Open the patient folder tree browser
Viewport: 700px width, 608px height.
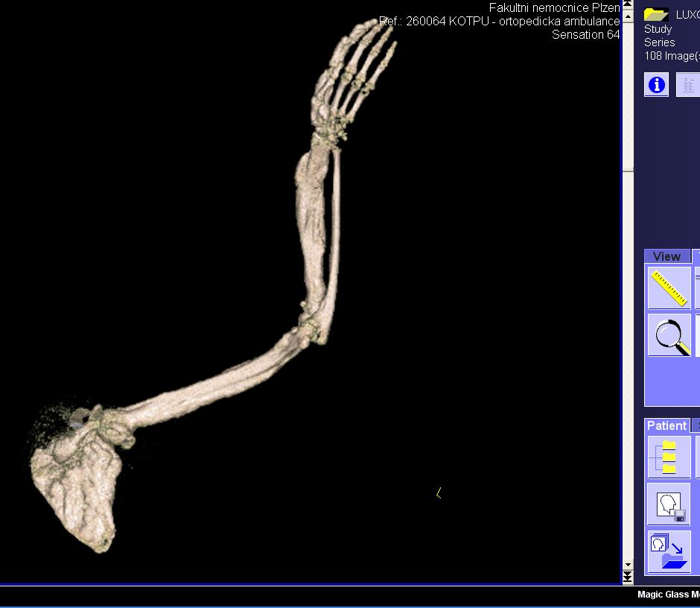669,457
